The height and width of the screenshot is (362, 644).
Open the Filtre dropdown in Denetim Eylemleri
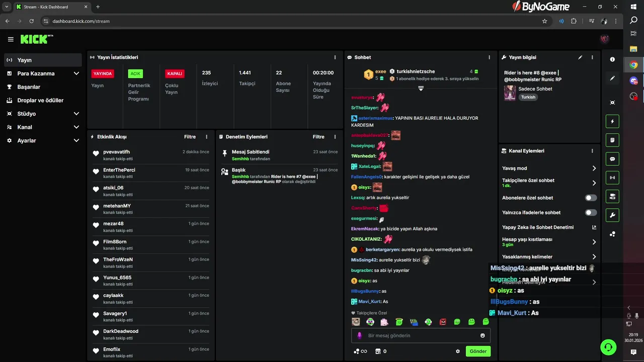pos(318,137)
